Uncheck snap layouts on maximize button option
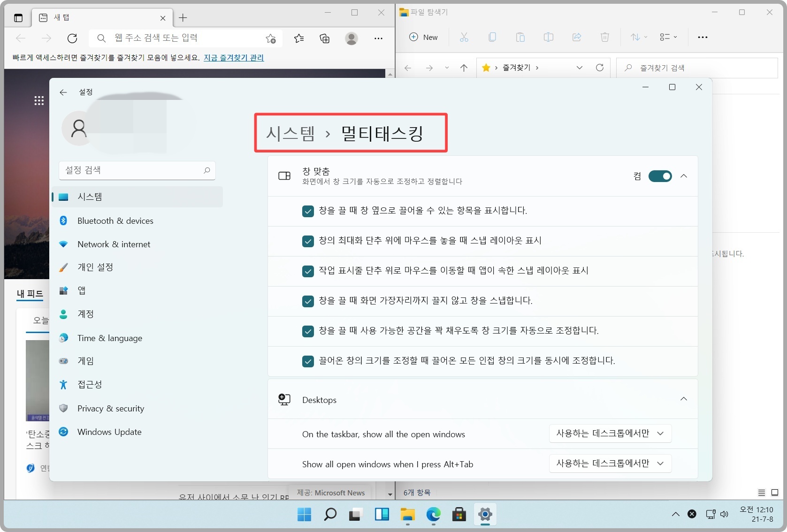The image size is (787, 532). point(308,241)
